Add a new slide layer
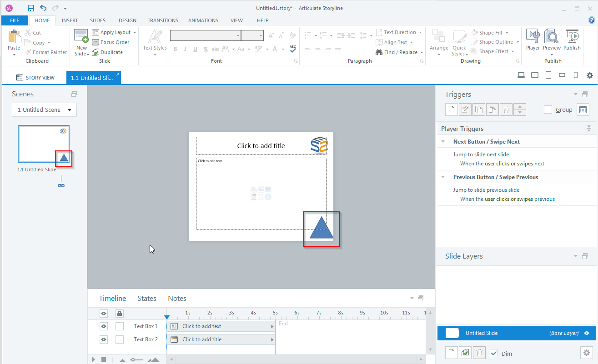 [x=452, y=353]
